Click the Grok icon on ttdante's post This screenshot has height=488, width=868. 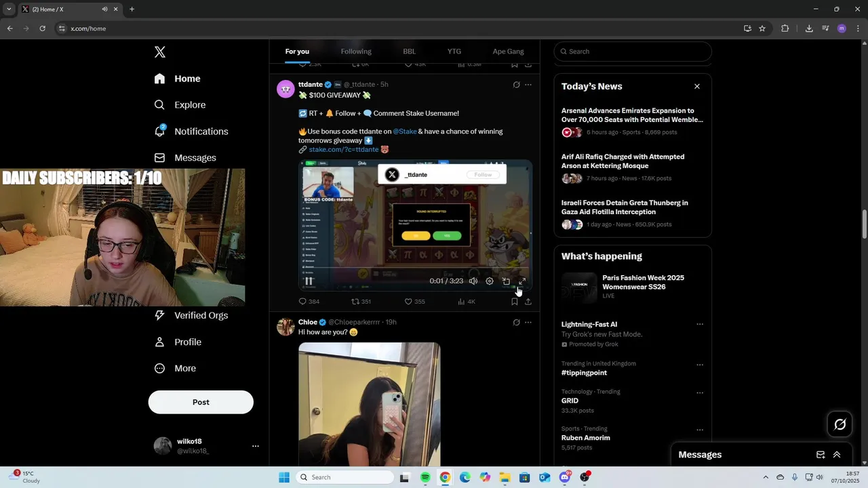(516, 85)
